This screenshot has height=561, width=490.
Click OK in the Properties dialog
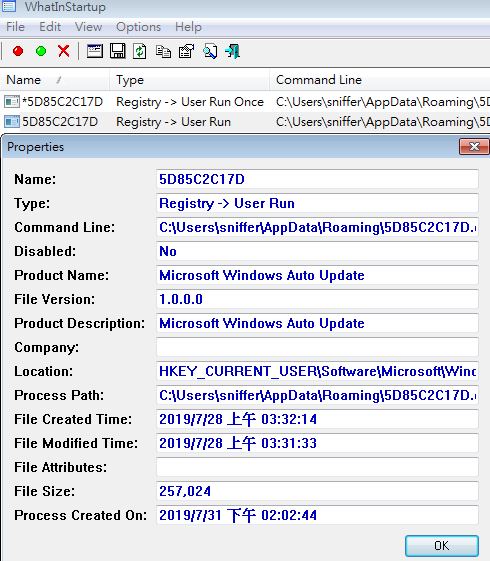coord(442,546)
